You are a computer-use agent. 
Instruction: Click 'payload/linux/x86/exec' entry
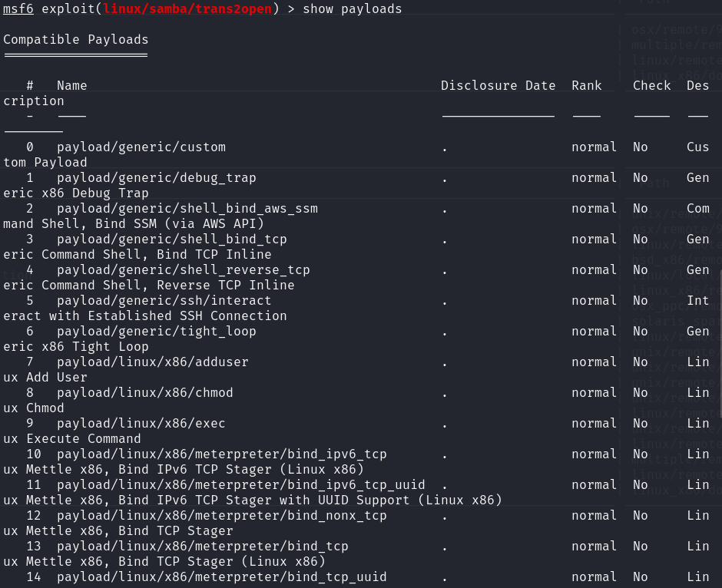click(141, 424)
